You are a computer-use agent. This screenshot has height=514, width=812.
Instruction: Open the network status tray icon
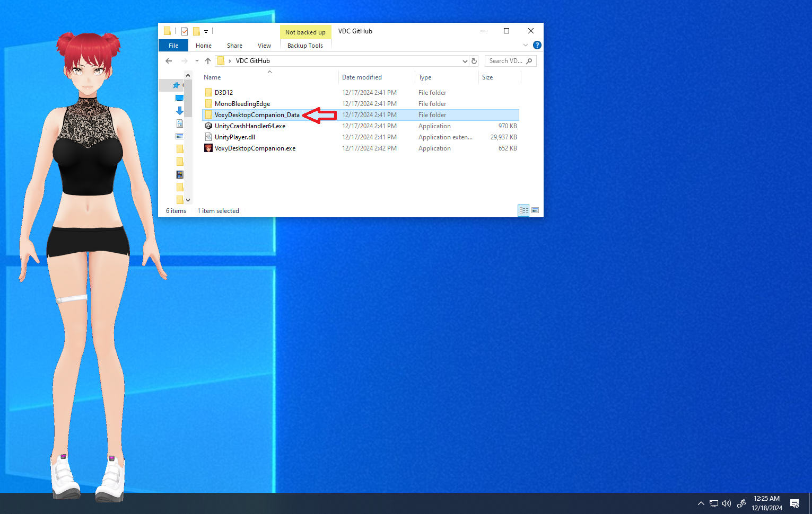tap(714, 503)
